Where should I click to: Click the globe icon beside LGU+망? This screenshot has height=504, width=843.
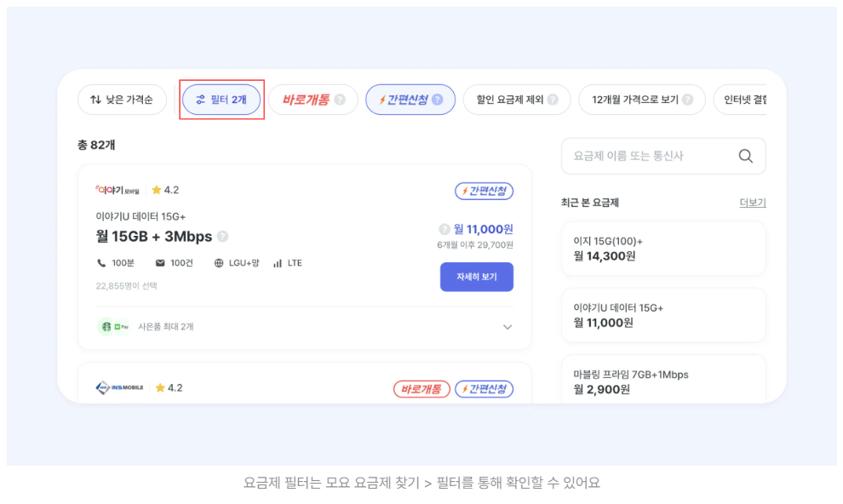[218, 263]
